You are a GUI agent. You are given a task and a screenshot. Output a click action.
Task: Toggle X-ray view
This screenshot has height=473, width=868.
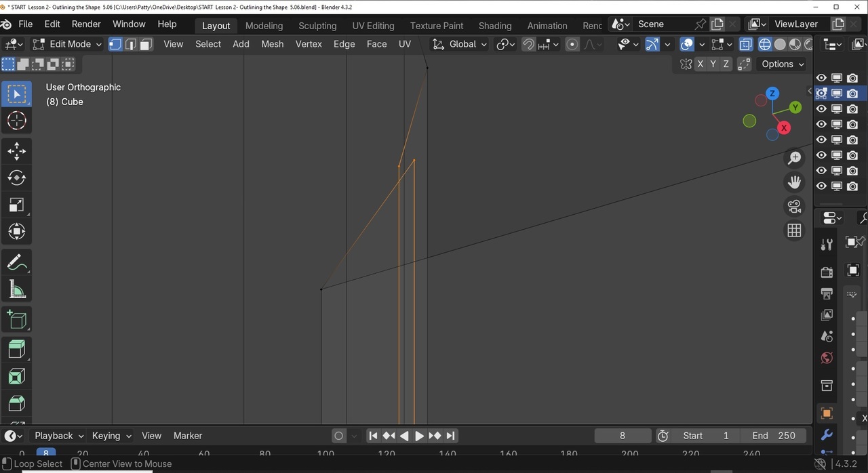[745, 44]
